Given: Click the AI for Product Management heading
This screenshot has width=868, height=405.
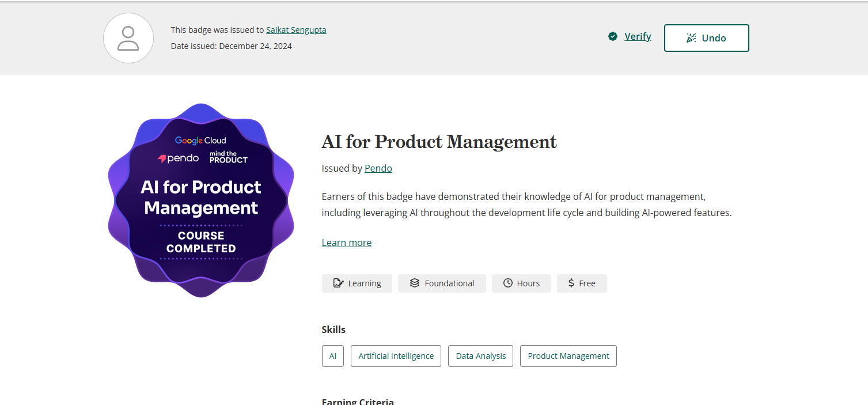Looking at the screenshot, I should click(x=439, y=142).
